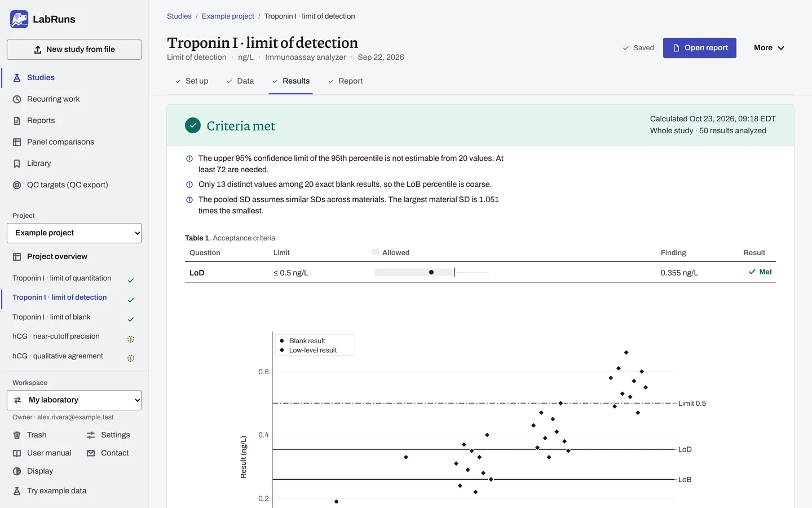Select the Troponin I limit of detection study
This screenshot has width=812, height=508.
tap(60, 297)
